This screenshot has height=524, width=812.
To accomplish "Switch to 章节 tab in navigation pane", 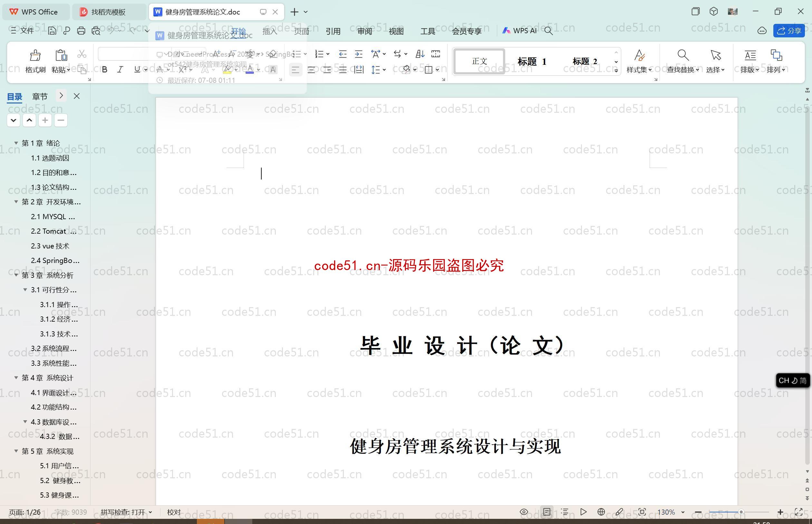I will [40, 97].
